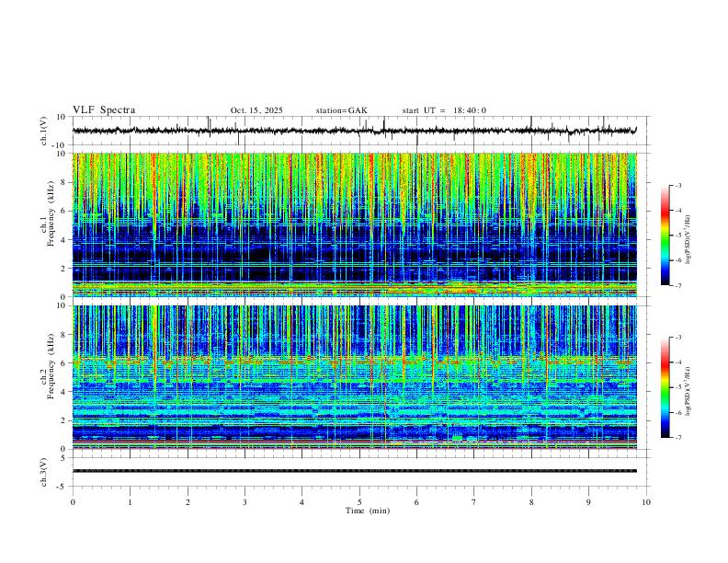Click the ch.2 colorbar 'log(PSD)' label
The image size is (728, 563).
(688, 391)
